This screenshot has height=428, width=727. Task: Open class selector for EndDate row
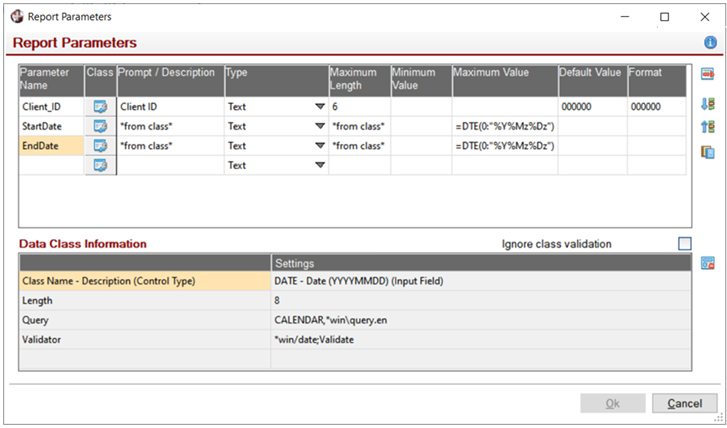pos(100,146)
